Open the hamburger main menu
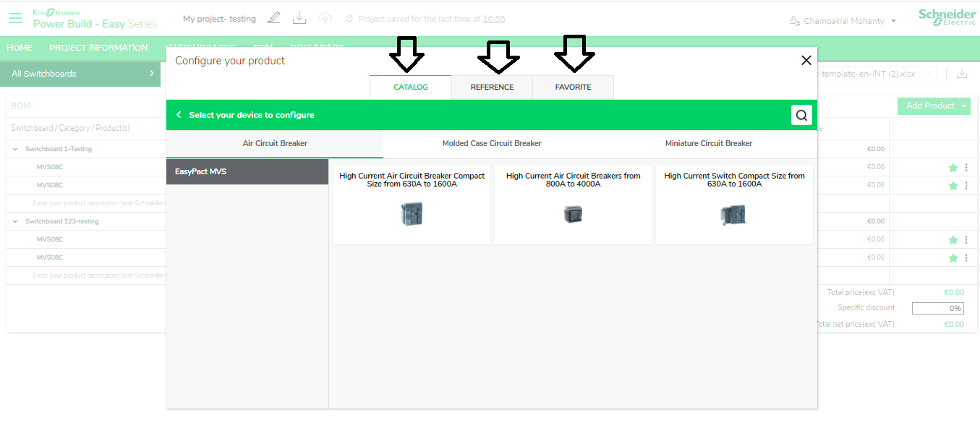Screen dimensions: 980x423 click(x=15, y=18)
